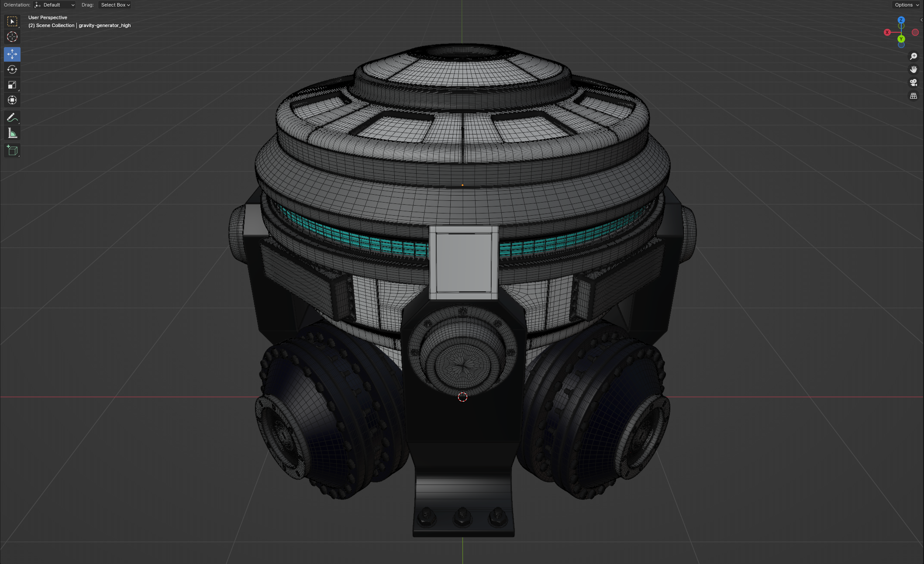Click the pan view hand icon

(x=914, y=69)
